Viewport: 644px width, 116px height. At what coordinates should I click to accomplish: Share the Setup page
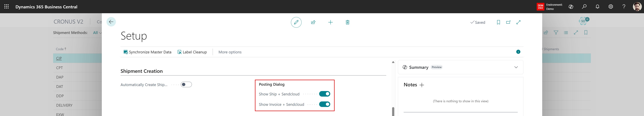tap(313, 22)
